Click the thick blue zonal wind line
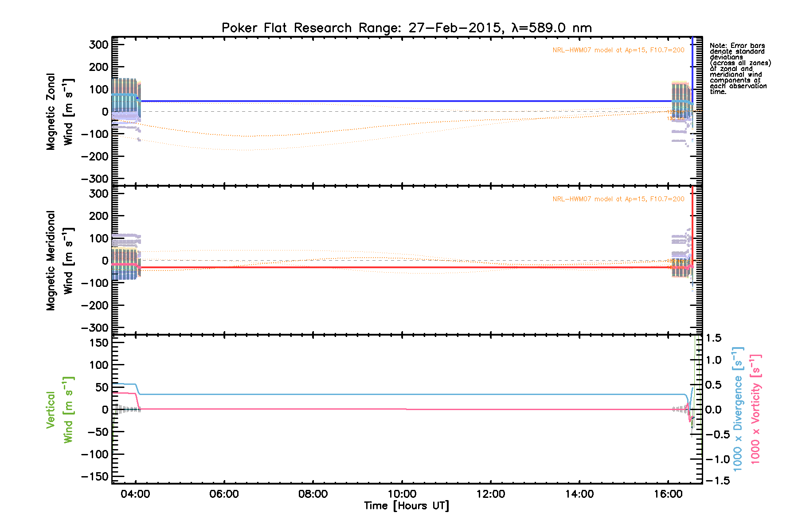This screenshot has width=798, height=532. [x=399, y=101]
